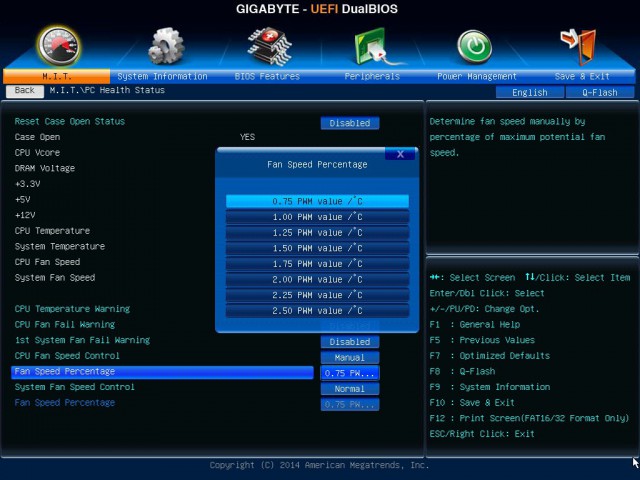Open highlighted Fan Speed Percentage 0.75 PW value
640x480 pixels.
point(350,373)
